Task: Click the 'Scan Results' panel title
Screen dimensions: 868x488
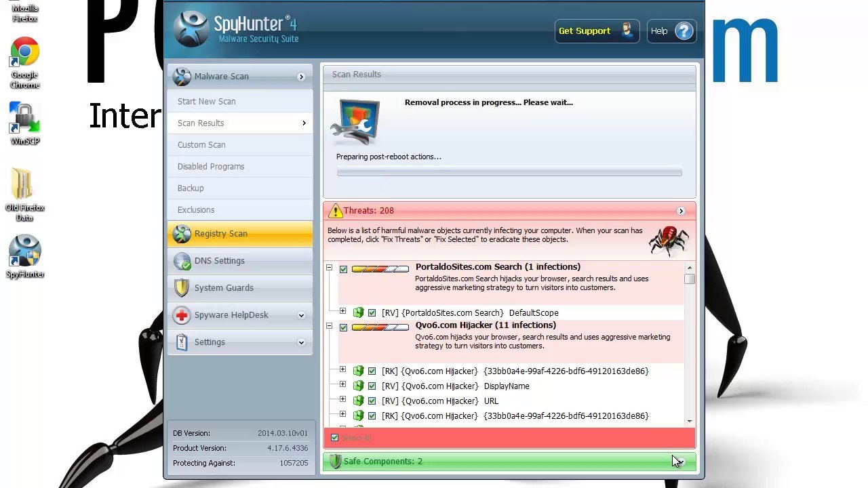Action: click(x=357, y=75)
